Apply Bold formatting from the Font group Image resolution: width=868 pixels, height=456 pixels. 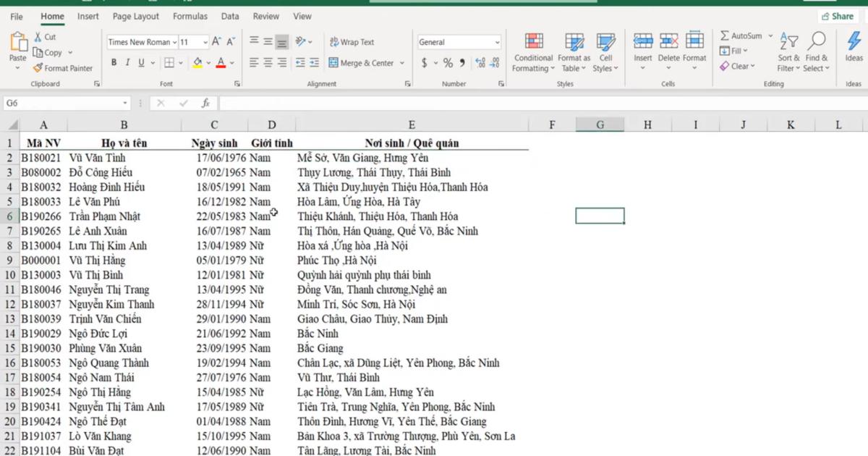[x=114, y=62]
